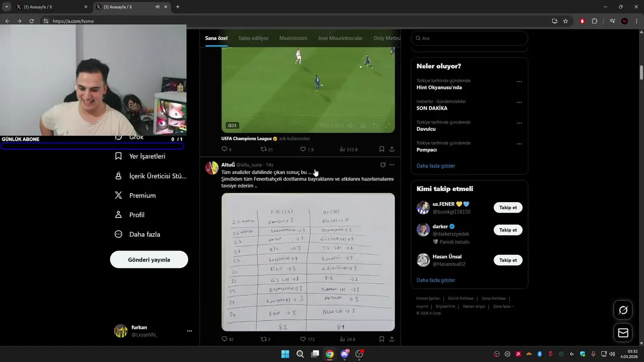Image resolution: width=644 pixels, height=362 pixels.
Task: Open Daha fazla sidebar menu
Action: [137, 234]
